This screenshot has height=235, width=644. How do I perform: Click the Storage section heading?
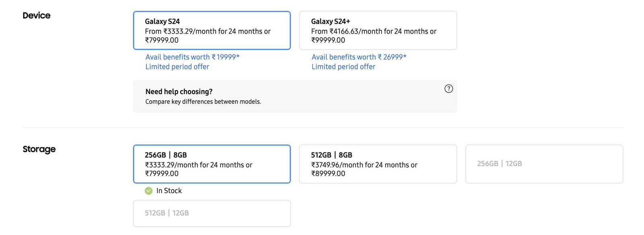(x=39, y=149)
